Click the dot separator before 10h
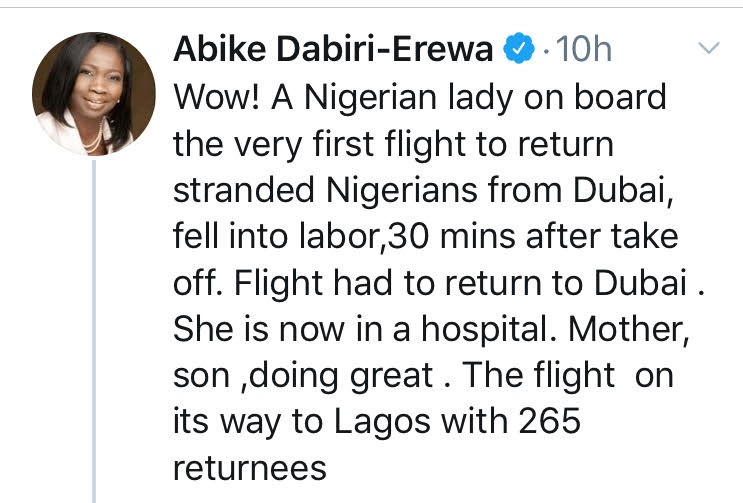 (x=546, y=50)
